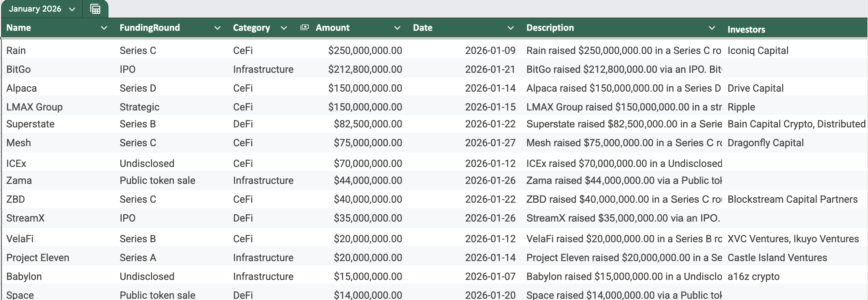Open the Category column filter chevron
The image size is (868, 300).
pos(284,28)
